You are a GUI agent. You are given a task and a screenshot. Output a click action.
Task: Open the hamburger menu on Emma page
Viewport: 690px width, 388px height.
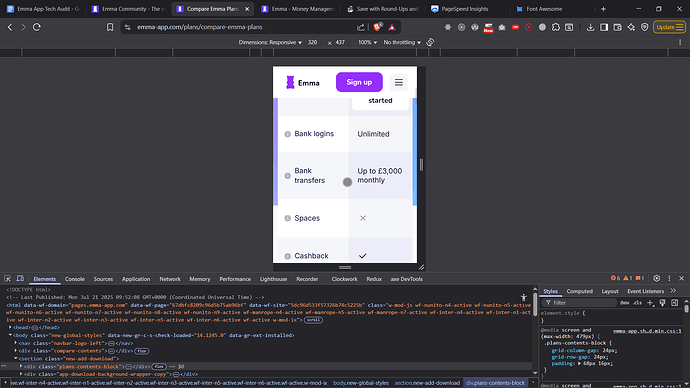[x=399, y=82]
